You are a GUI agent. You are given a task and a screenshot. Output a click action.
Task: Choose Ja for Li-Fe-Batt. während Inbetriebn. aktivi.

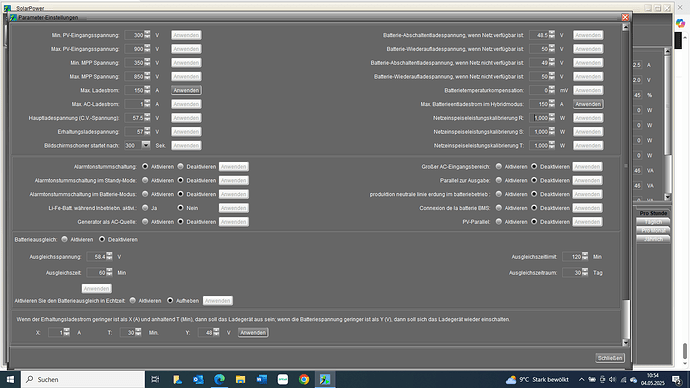click(145, 208)
